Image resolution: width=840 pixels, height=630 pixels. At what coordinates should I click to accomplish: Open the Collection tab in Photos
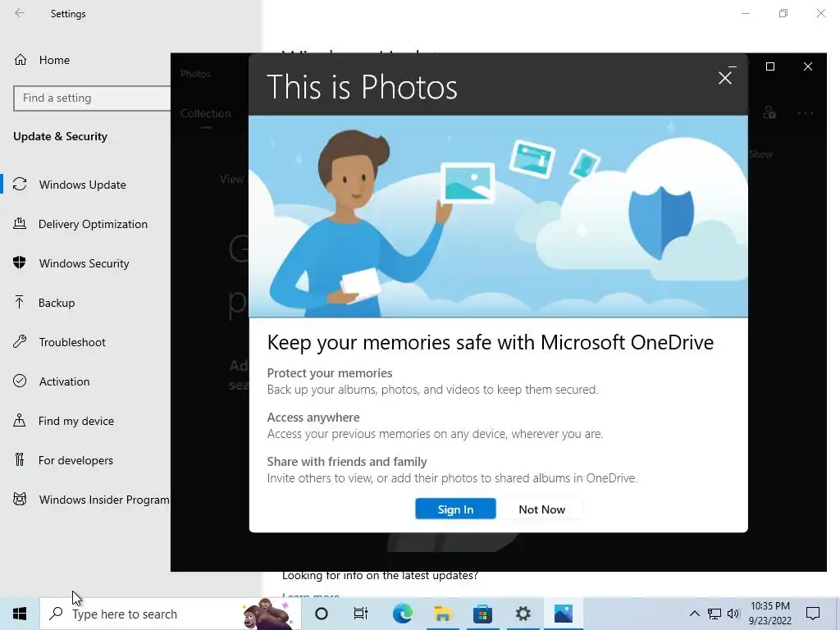tap(206, 113)
